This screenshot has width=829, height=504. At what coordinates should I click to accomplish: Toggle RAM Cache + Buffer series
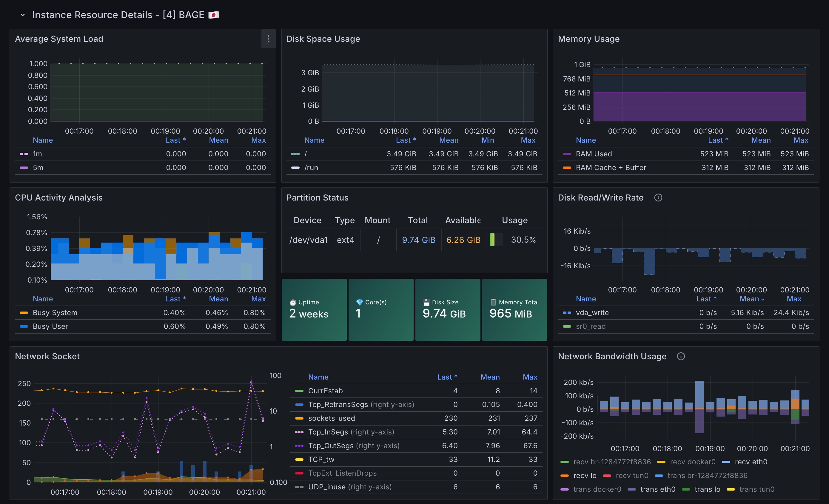point(611,167)
